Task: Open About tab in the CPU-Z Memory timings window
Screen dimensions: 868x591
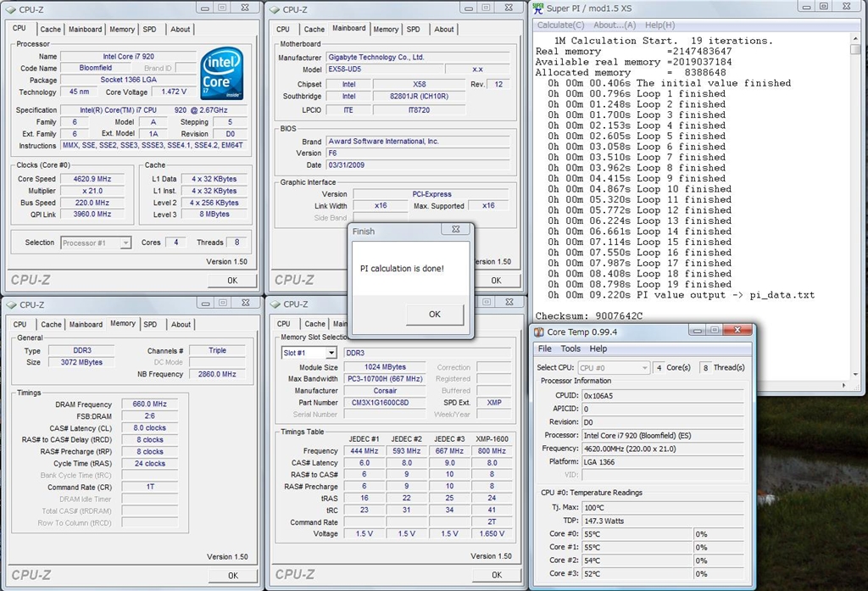Action: 181,324
